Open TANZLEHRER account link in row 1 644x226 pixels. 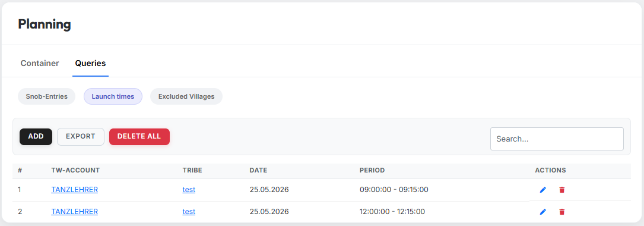74,190
